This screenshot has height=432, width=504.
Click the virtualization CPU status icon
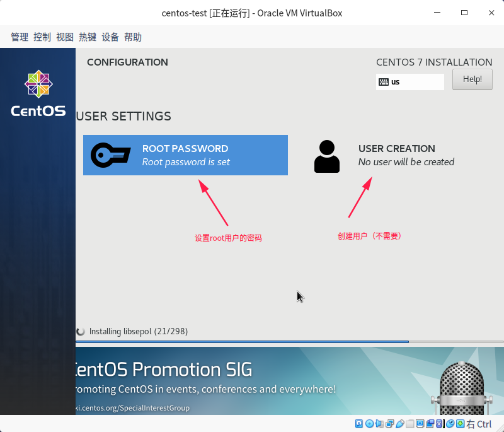click(439, 424)
